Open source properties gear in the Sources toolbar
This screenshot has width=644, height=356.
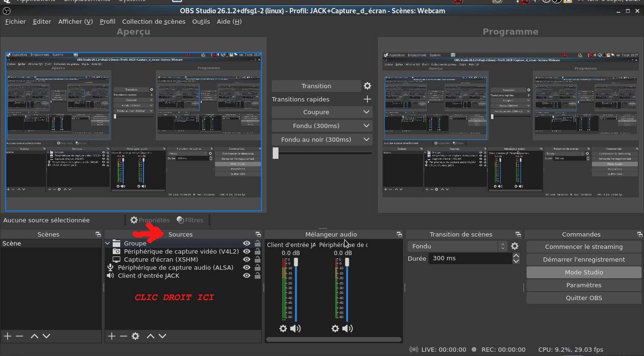coord(135,336)
